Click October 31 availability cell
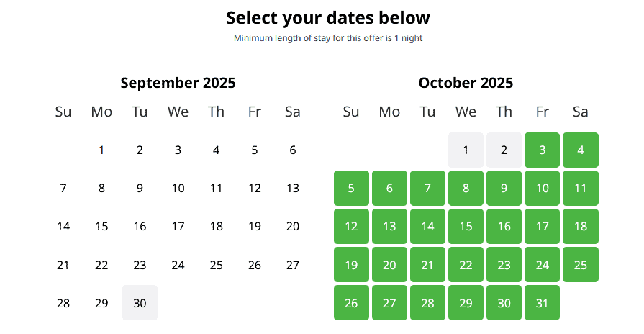 point(542,302)
